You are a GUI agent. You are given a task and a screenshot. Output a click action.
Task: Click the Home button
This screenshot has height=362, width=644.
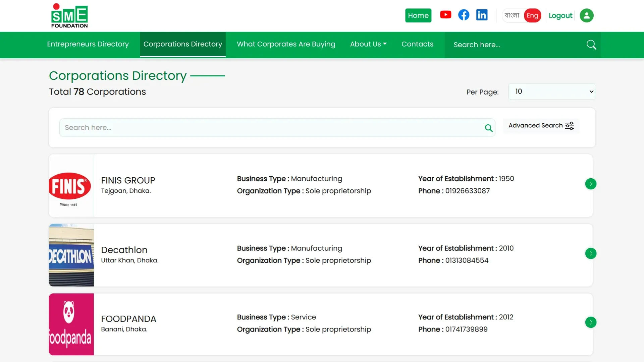[418, 15]
